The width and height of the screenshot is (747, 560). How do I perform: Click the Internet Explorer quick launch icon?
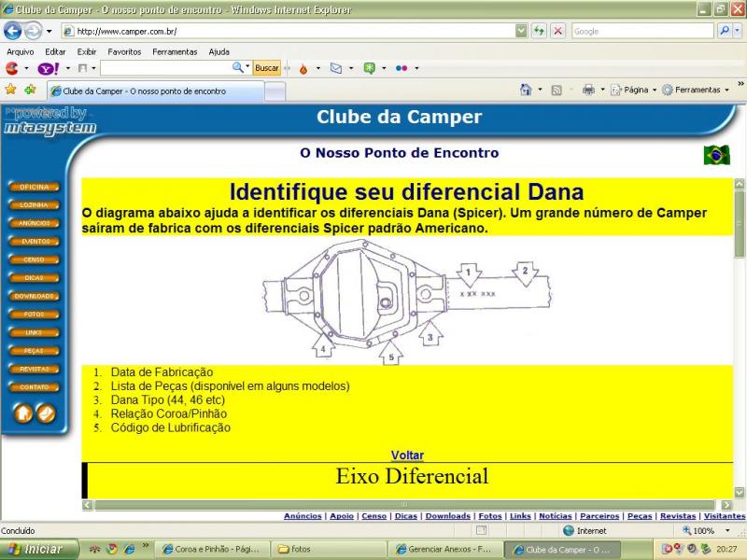tap(129, 550)
